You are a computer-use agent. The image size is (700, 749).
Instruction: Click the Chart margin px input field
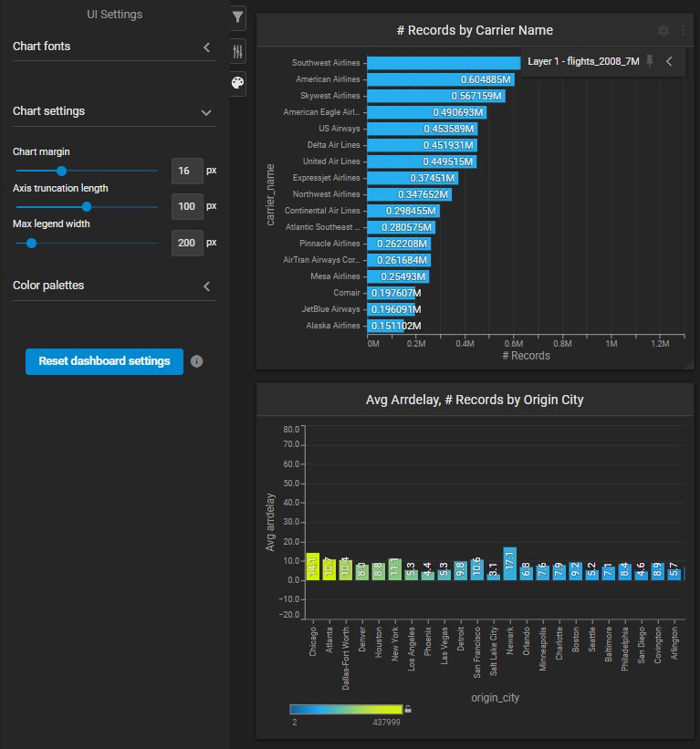coord(187,171)
